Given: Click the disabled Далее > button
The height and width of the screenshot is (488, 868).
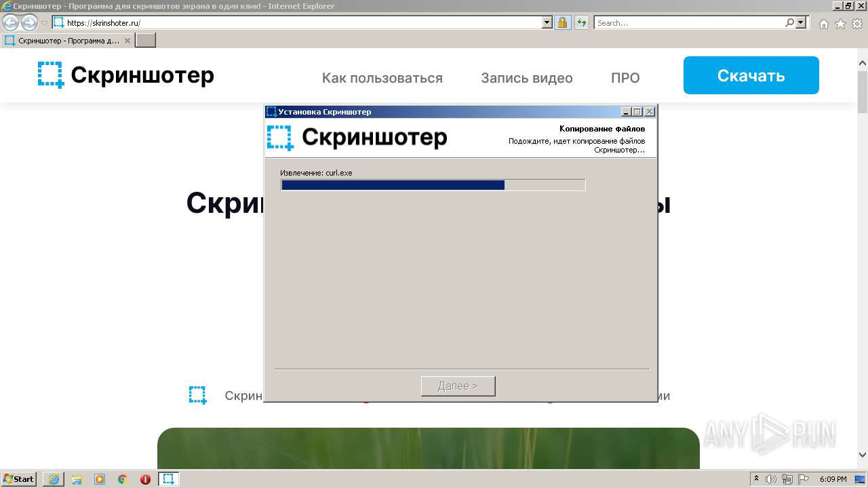Looking at the screenshot, I should pos(458,386).
